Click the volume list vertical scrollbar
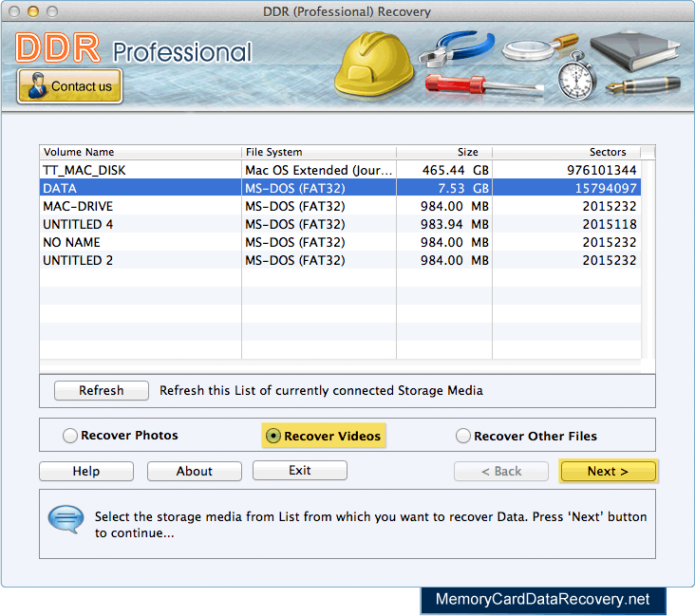Viewport: 695px width, 616px height. click(648, 259)
